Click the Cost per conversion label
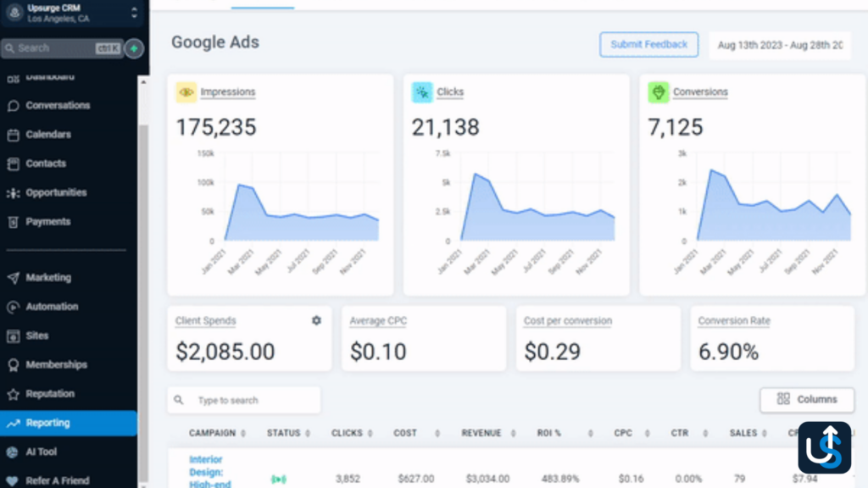868x488 pixels. tap(567, 321)
